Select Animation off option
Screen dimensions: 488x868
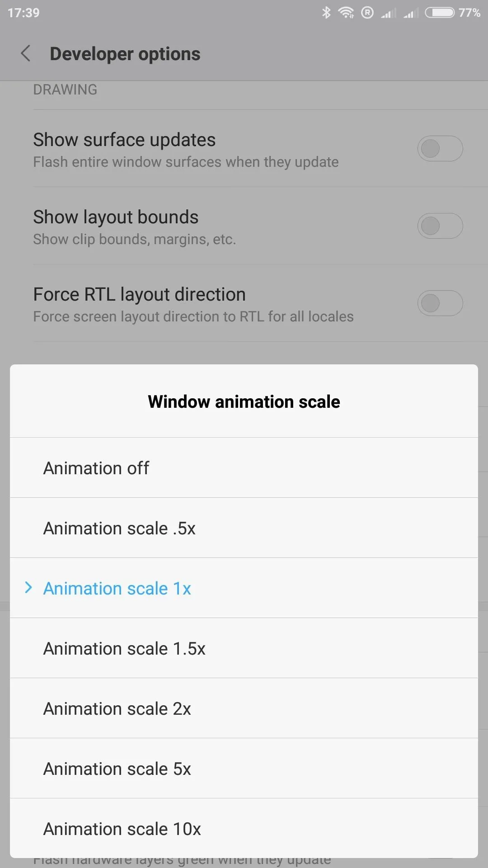[244, 467]
